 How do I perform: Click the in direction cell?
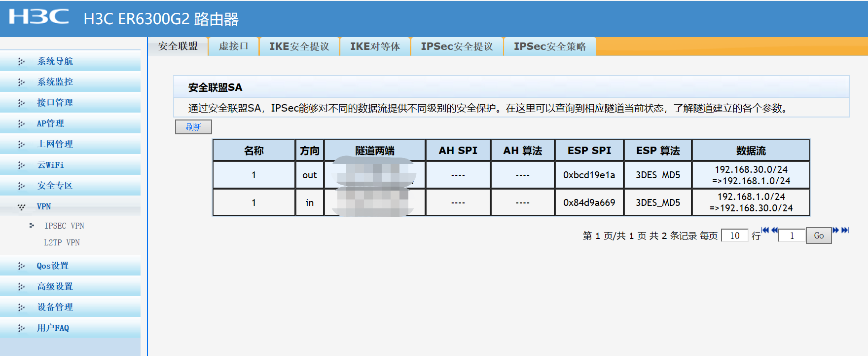click(310, 203)
